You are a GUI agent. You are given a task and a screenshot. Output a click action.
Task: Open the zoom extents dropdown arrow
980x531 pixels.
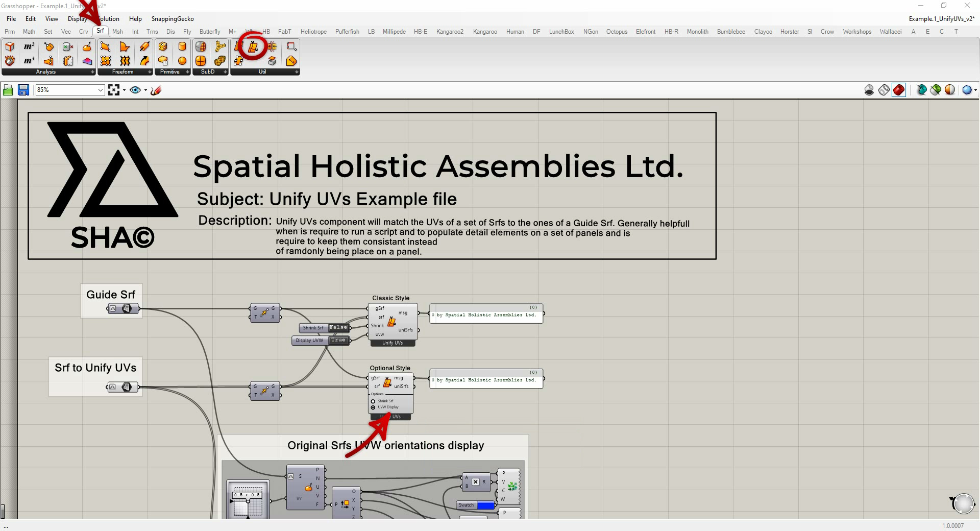pos(124,90)
